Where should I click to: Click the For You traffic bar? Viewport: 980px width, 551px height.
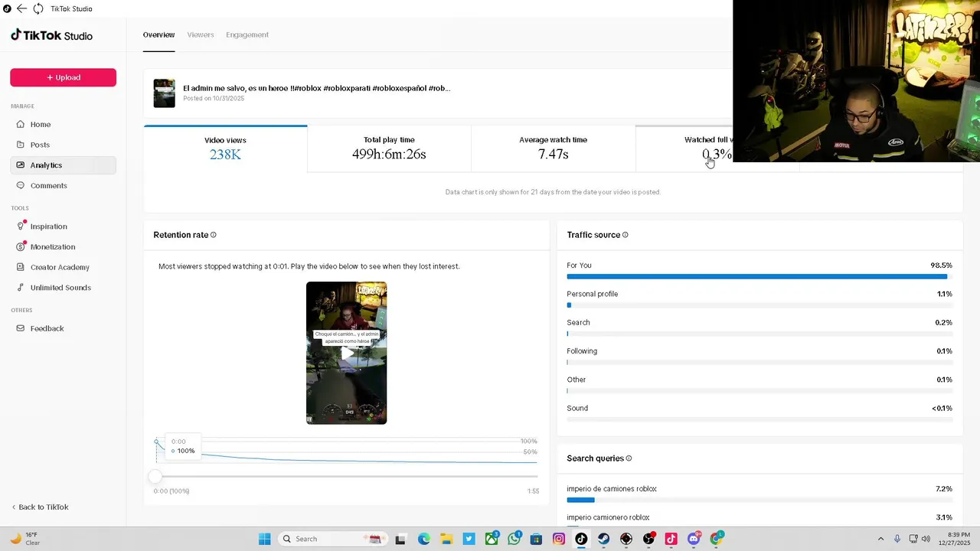tap(759, 276)
